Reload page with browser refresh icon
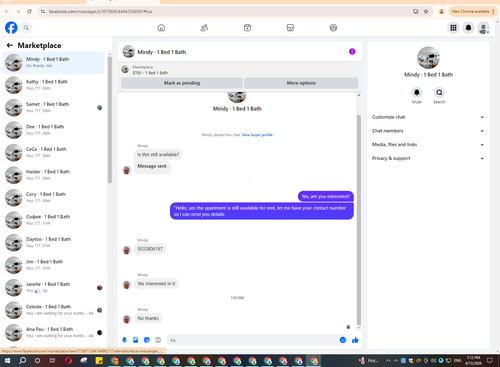 29,11
